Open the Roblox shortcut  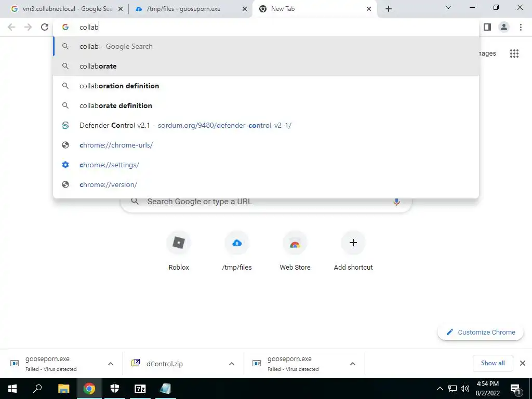179,251
